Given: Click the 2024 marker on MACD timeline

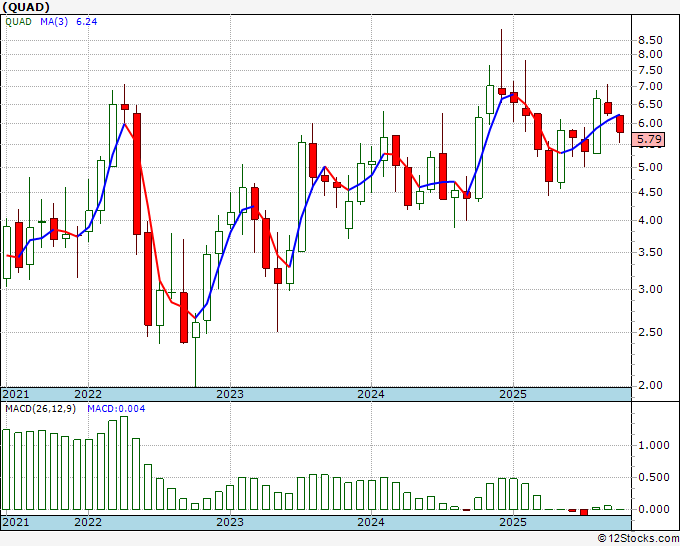Looking at the screenshot, I should (x=371, y=522).
